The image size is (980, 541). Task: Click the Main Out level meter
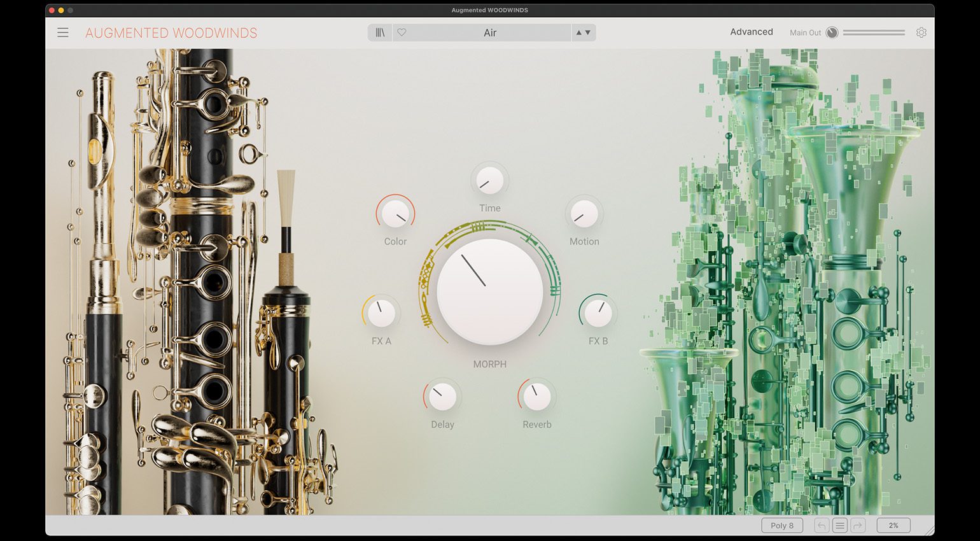click(874, 32)
